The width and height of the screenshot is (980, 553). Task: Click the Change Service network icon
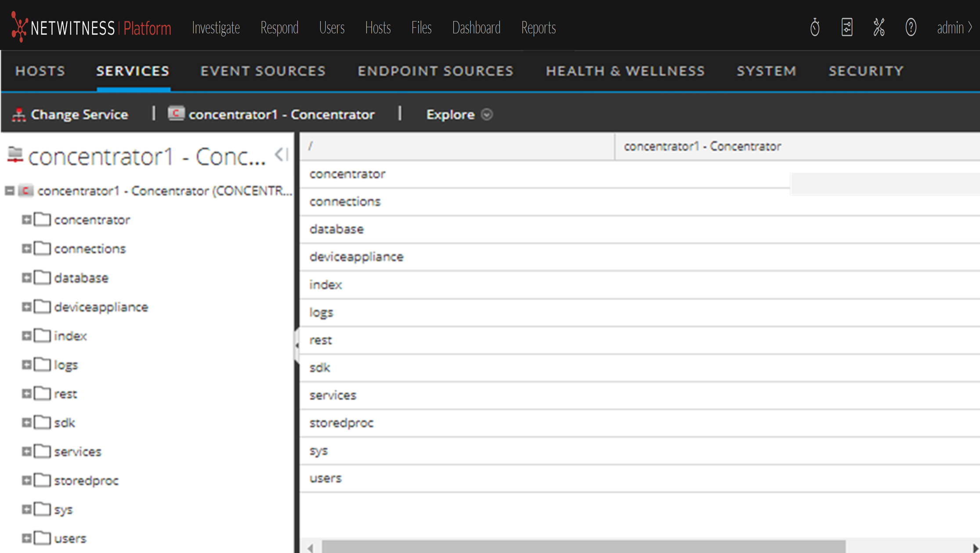18,115
